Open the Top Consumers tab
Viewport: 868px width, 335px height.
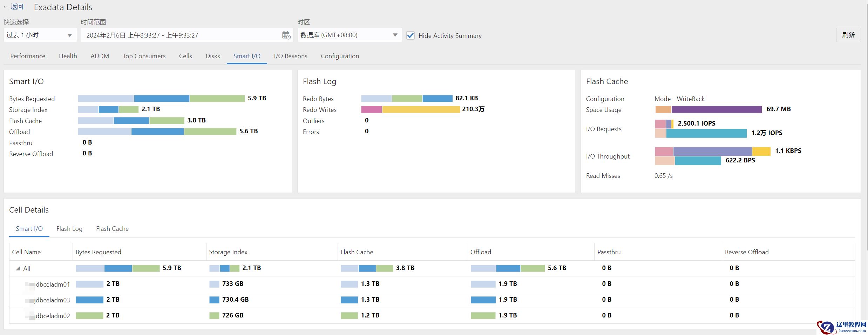(x=144, y=56)
